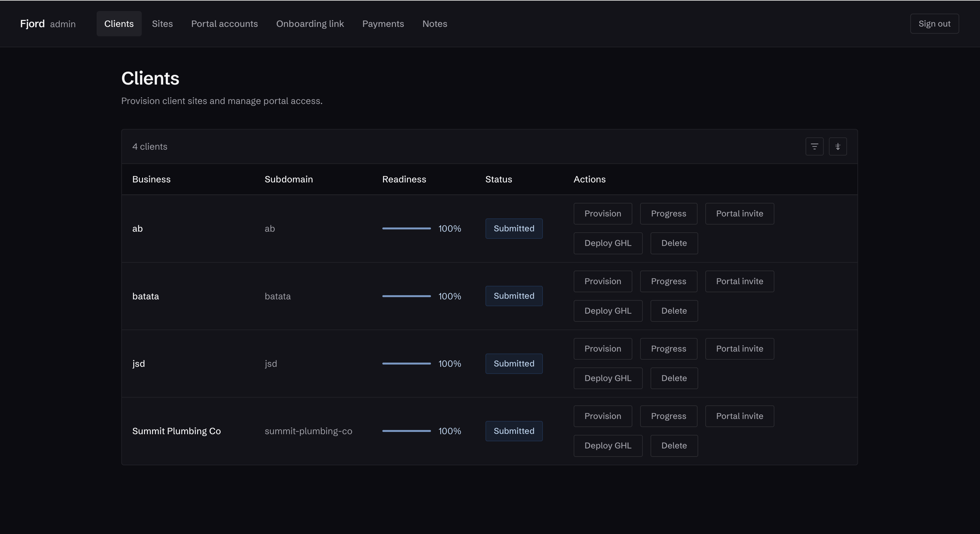The height and width of the screenshot is (534, 980).
Task: Click the Actions column header
Action: tap(590, 180)
